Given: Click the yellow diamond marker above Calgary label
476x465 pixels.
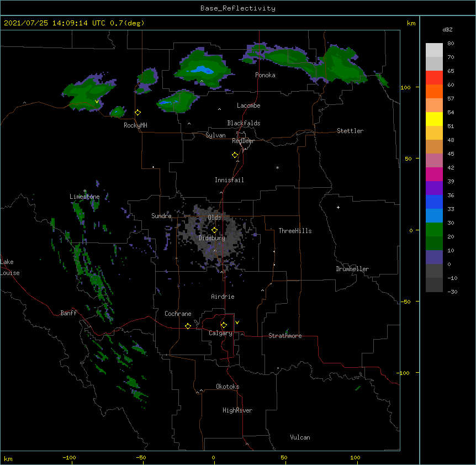Looking at the screenshot, I should pos(224,325).
